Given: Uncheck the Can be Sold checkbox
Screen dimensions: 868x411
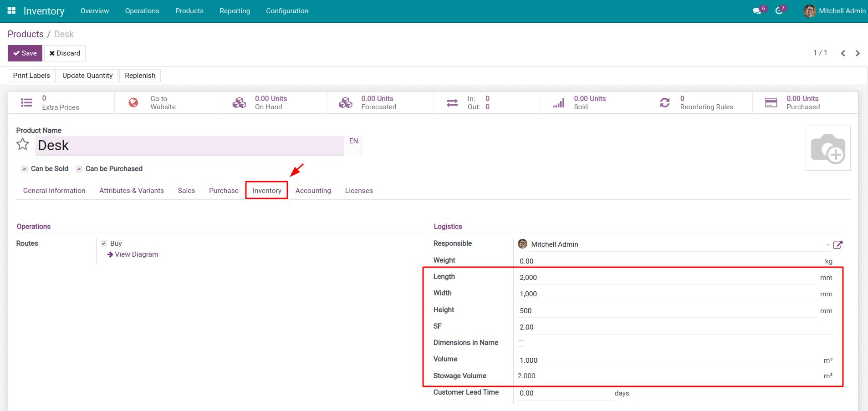Looking at the screenshot, I should (x=24, y=169).
